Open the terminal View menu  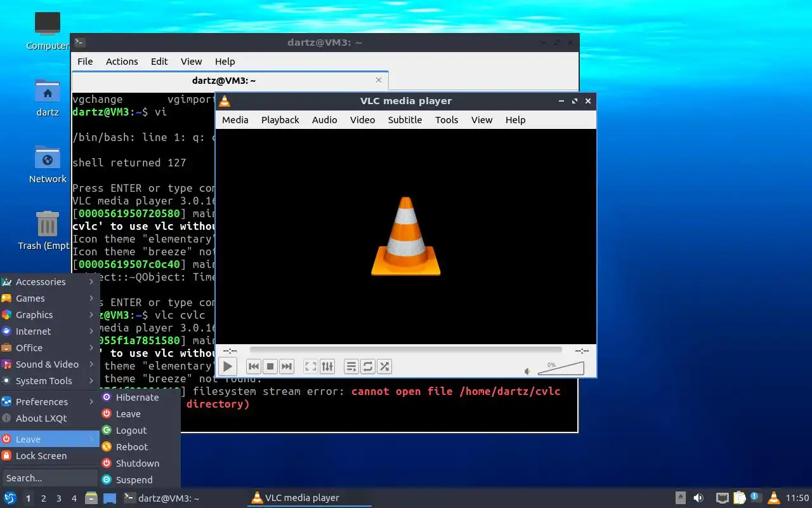pos(191,62)
